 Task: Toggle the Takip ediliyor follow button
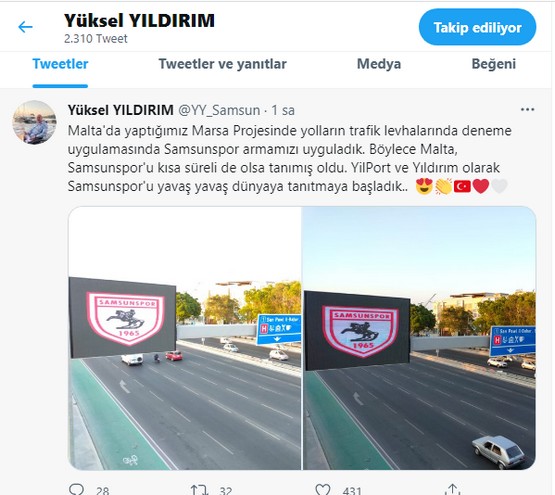click(x=477, y=27)
